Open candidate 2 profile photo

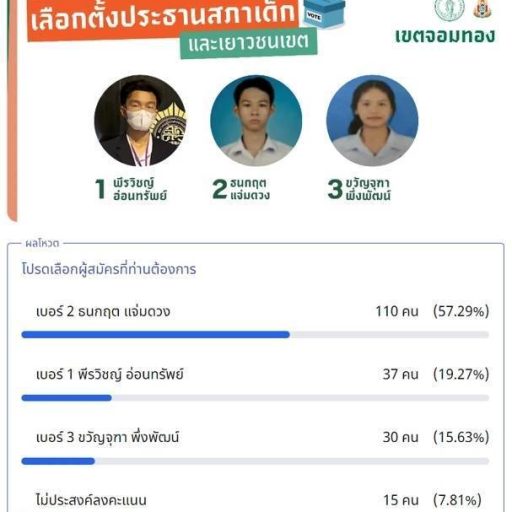point(256,120)
